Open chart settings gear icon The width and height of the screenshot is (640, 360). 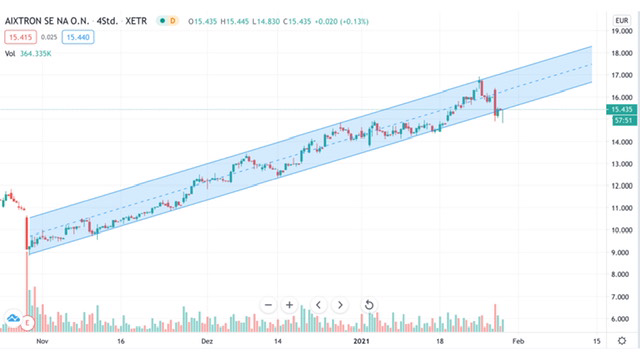coord(622,341)
